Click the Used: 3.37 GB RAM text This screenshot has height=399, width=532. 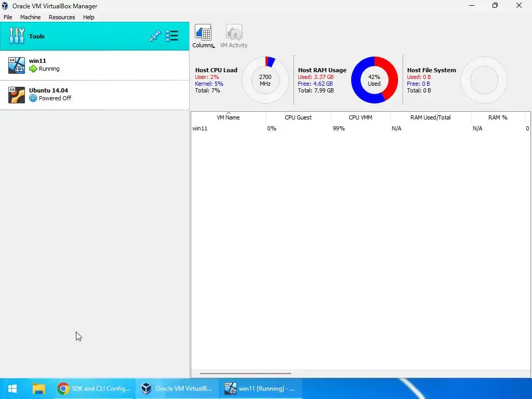click(316, 77)
